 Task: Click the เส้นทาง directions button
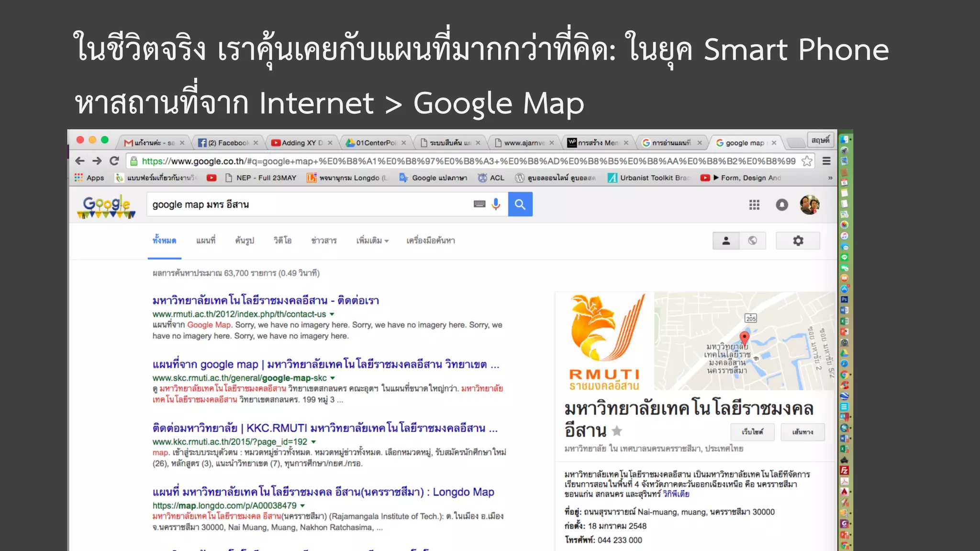coord(802,432)
